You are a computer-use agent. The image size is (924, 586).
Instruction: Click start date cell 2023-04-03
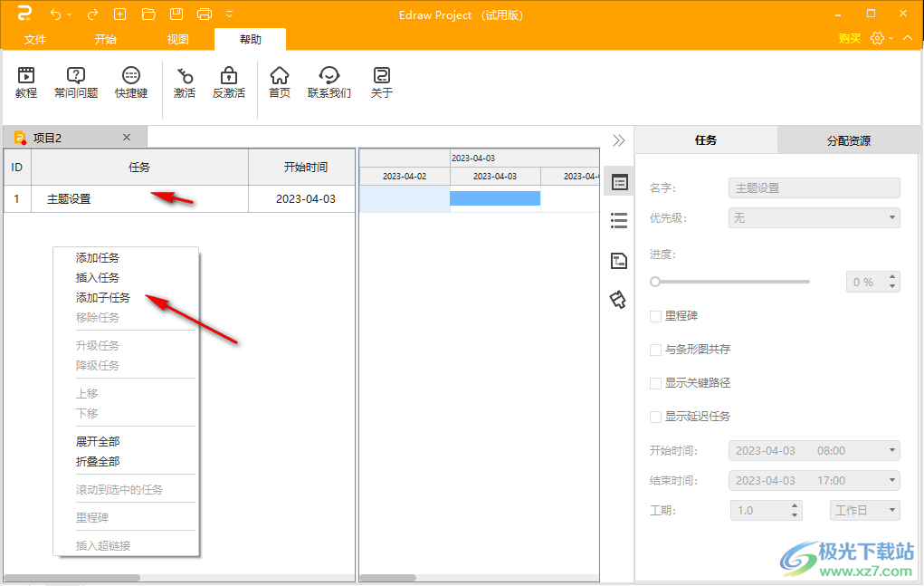point(301,199)
